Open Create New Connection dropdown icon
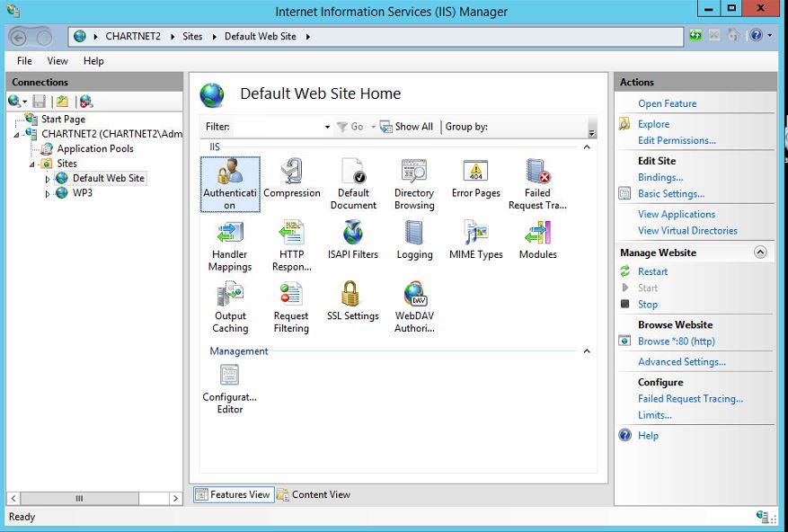The height and width of the screenshot is (532, 788). 17,102
